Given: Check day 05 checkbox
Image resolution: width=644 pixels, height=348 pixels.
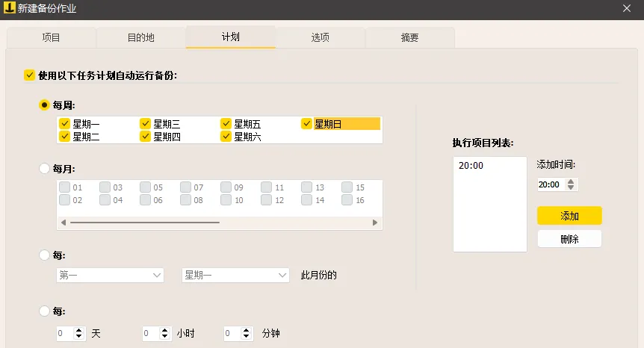Looking at the screenshot, I should click(x=145, y=187).
